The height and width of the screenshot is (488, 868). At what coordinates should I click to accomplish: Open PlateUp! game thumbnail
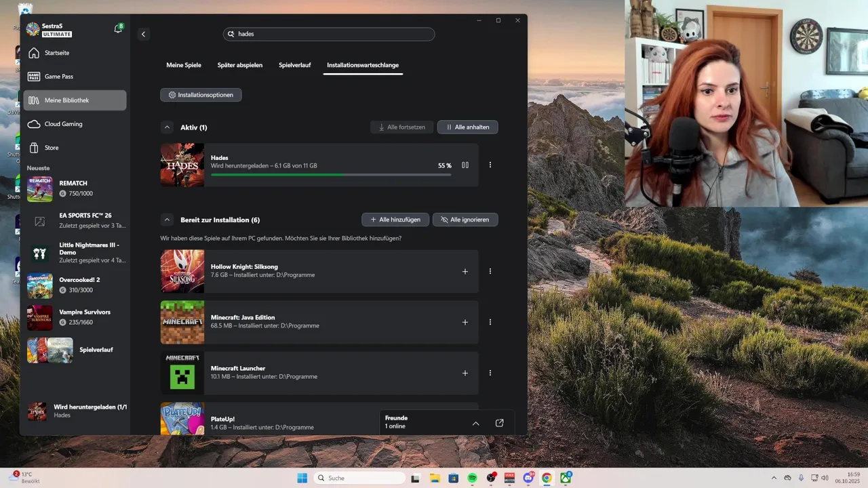click(182, 419)
